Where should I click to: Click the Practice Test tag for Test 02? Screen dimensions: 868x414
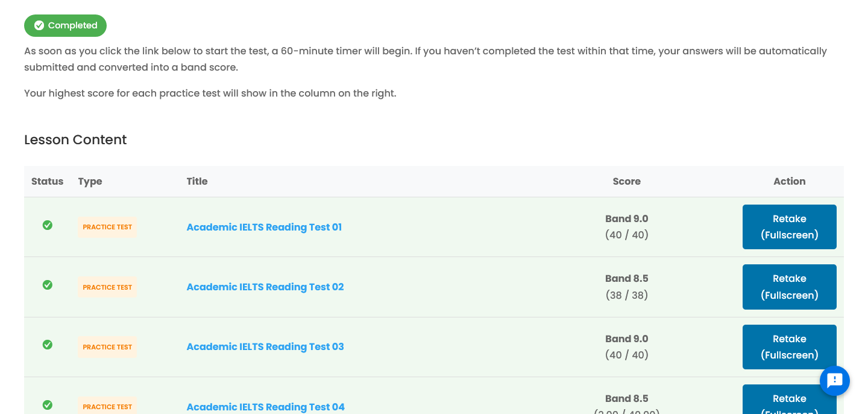click(107, 287)
